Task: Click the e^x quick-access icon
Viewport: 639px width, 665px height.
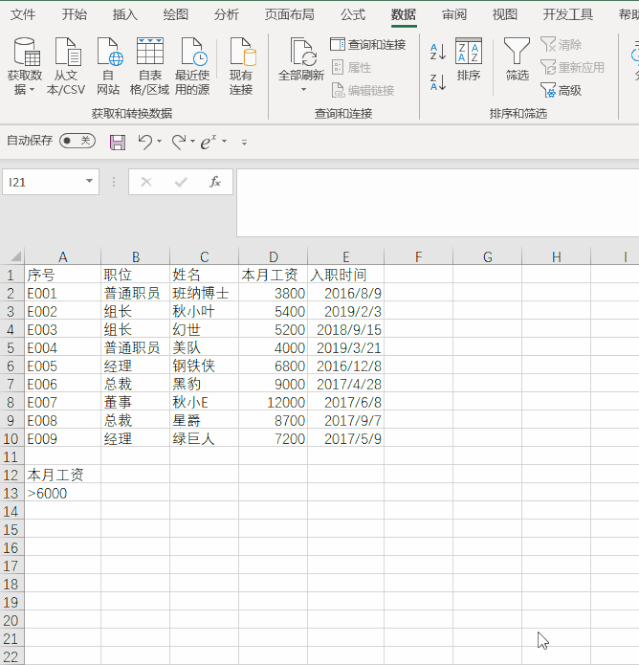Action: [x=208, y=142]
